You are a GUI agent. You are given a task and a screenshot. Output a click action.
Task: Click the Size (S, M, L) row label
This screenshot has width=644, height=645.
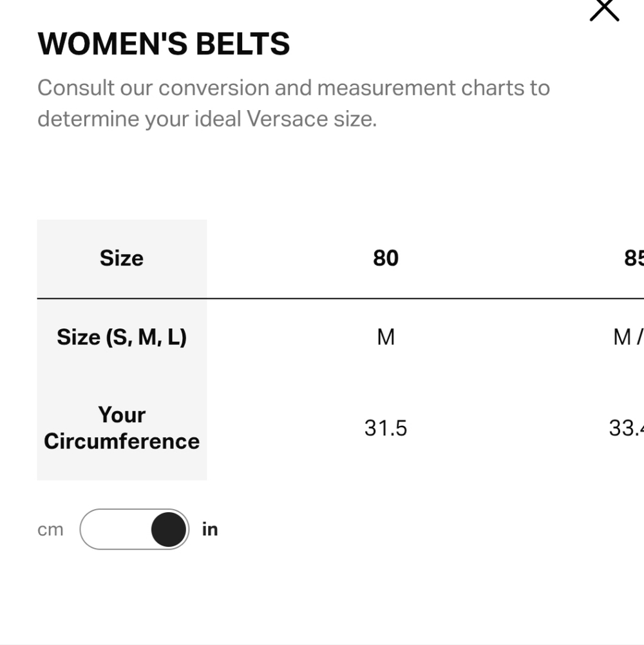122,337
